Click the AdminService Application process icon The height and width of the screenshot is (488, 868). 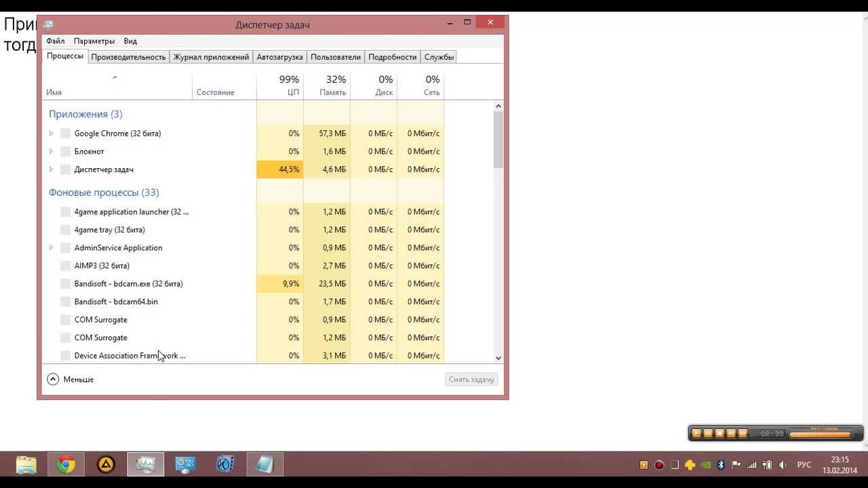pos(66,248)
